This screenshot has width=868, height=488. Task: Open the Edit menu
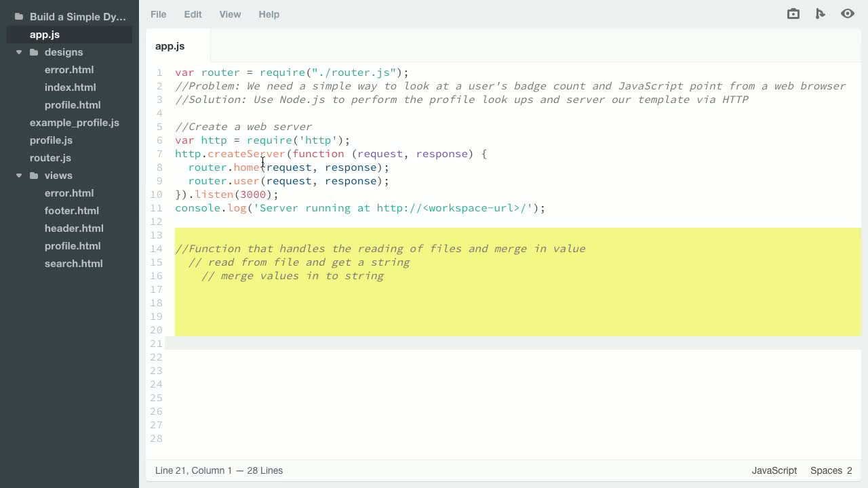pyautogui.click(x=193, y=14)
